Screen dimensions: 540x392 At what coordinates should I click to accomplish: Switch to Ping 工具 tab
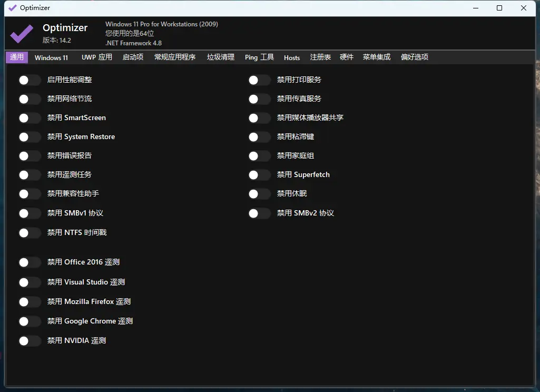pos(259,57)
